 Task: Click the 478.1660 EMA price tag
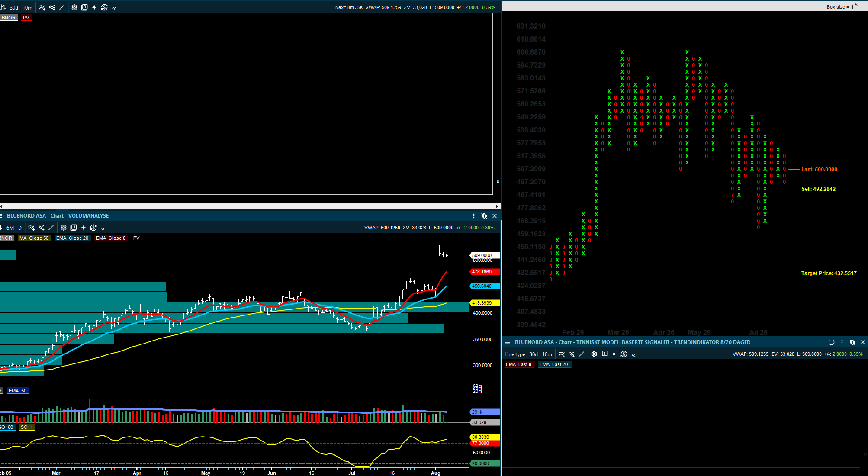(x=485, y=272)
